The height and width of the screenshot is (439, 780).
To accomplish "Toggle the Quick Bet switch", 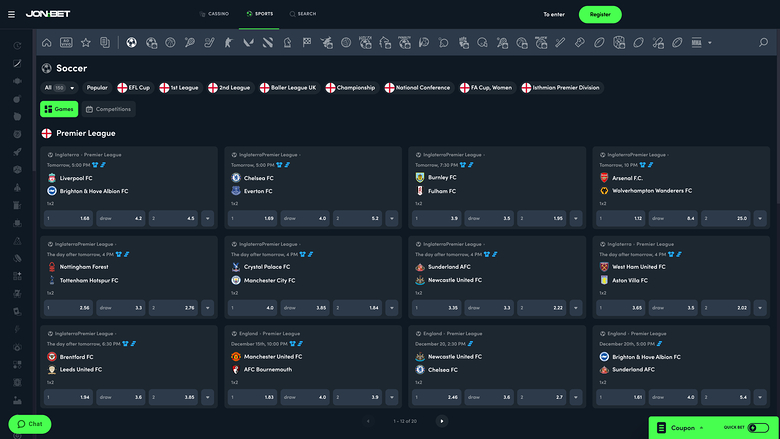I will click(x=756, y=428).
